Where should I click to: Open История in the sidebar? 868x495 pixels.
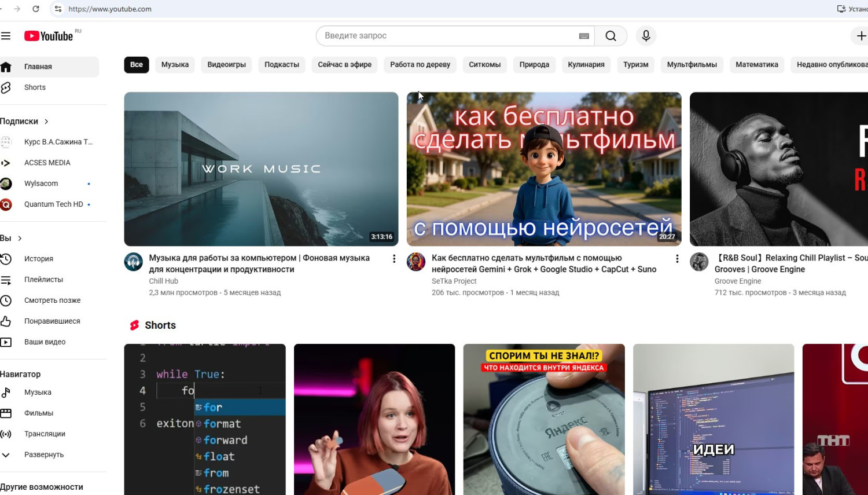coord(38,259)
